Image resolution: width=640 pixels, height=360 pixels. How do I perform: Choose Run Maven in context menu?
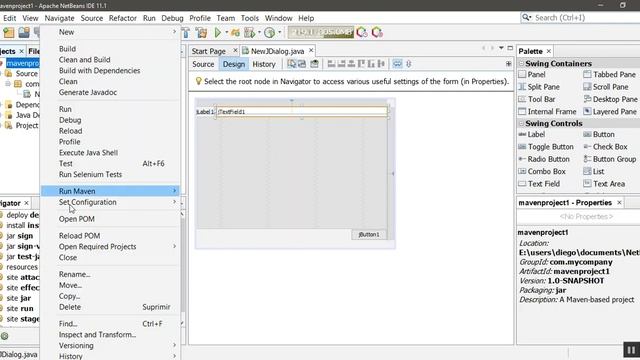(x=110, y=191)
